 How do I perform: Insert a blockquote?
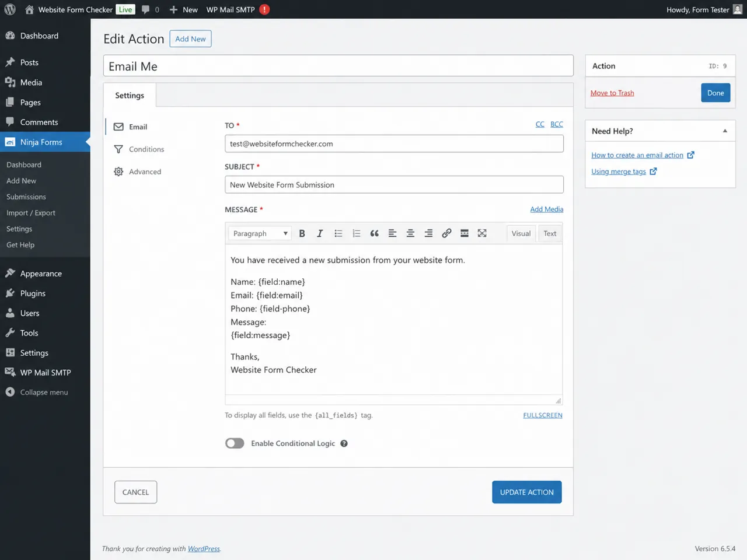(374, 233)
